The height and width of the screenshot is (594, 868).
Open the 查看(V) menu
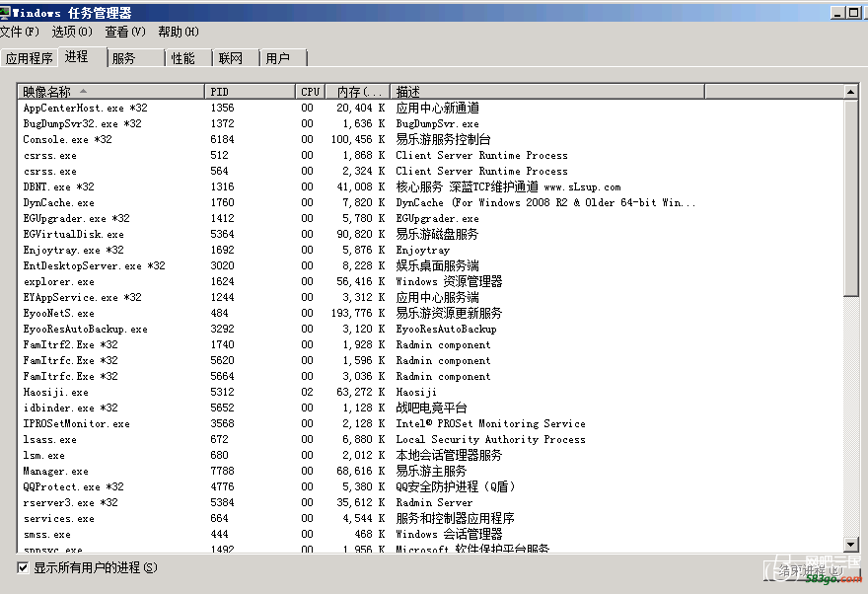pos(125,32)
